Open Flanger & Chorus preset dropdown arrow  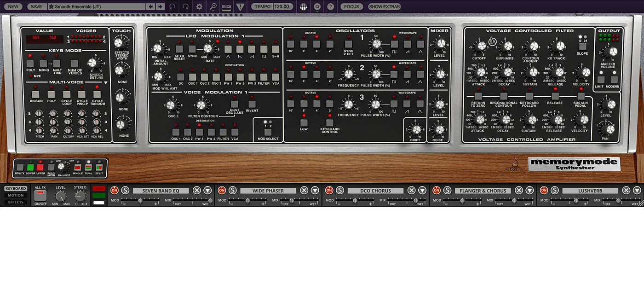(529, 190)
